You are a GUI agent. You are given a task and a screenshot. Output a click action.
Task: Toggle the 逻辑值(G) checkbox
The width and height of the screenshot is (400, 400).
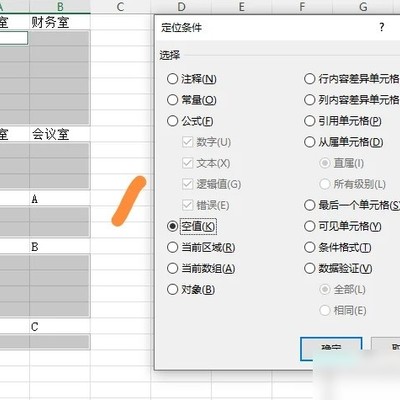click(188, 184)
